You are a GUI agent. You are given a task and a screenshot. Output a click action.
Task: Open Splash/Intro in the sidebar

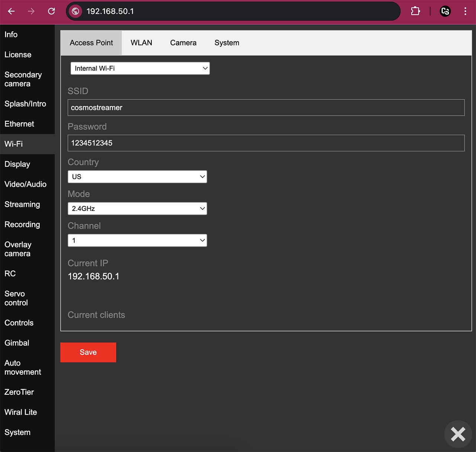coord(27,104)
